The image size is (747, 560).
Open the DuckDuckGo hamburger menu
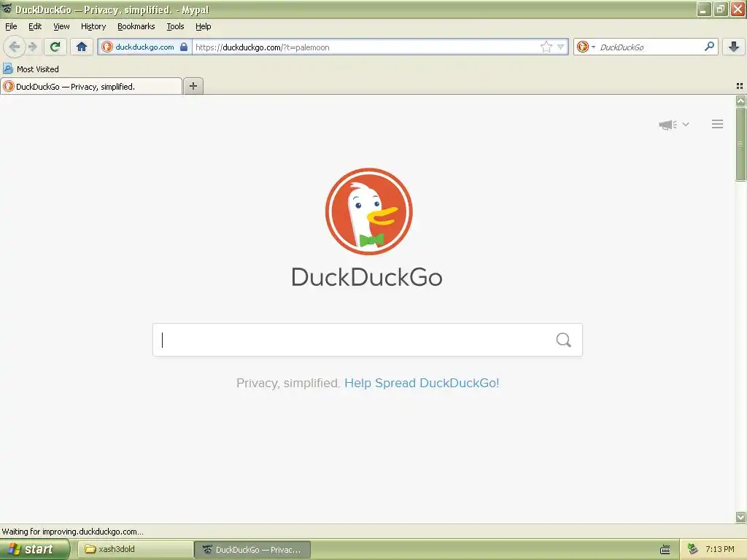tap(718, 124)
